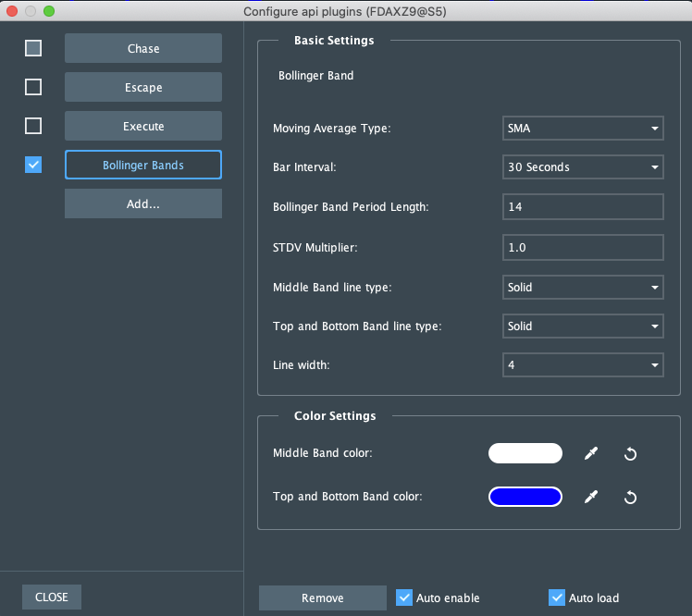
Task: Toggle the Auto enable checkbox
Action: point(404,598)
